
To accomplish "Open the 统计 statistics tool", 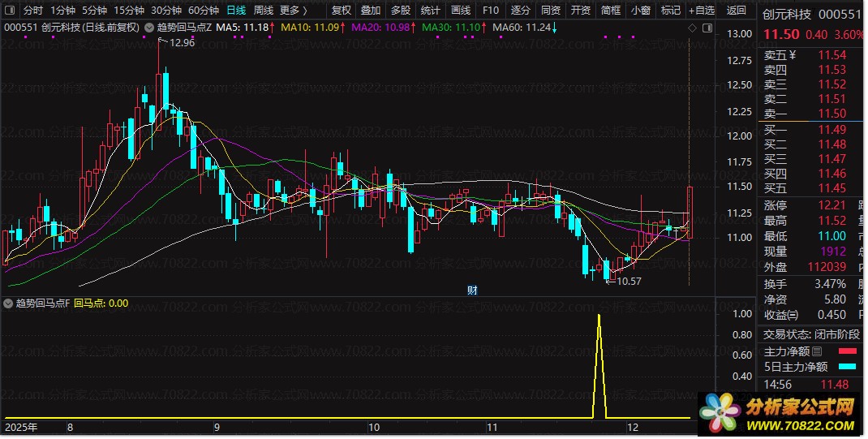I will click(x=430, y=10).
